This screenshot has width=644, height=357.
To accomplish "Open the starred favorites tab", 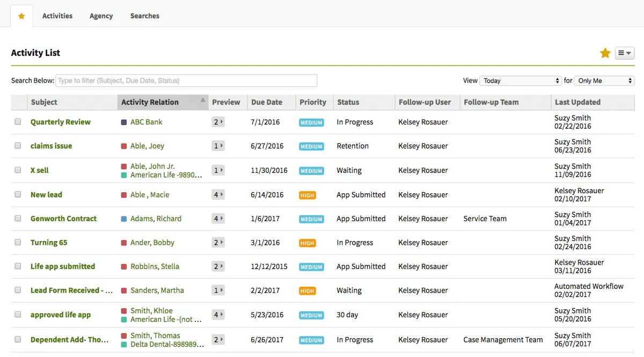I will 21,16.
